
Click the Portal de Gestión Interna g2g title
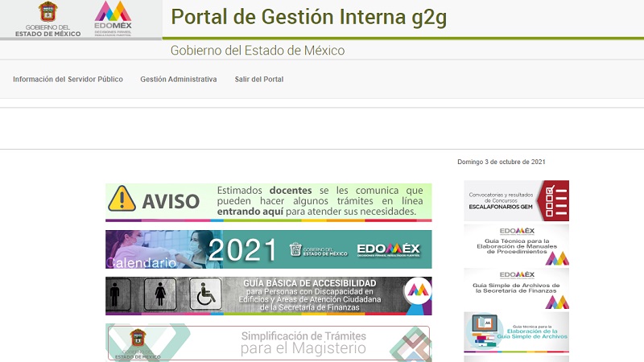pyautogui.click(x=308, y=17)
